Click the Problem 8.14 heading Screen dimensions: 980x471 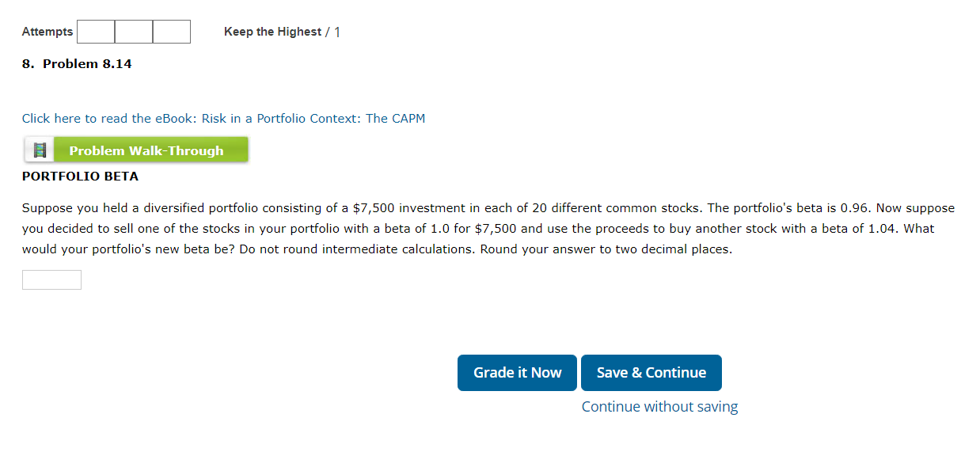pyautogui.click(x=77, y=63)
